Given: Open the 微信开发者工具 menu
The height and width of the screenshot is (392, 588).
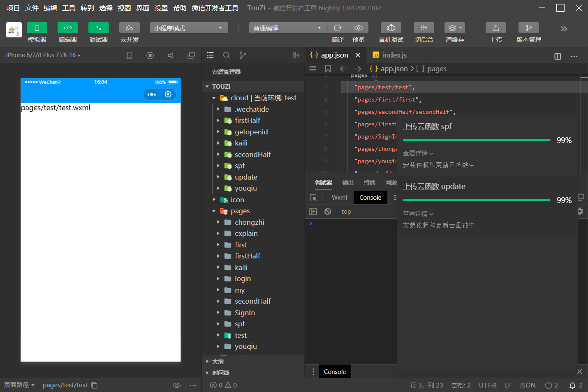Looking at the screenshot, I should 215,8.
